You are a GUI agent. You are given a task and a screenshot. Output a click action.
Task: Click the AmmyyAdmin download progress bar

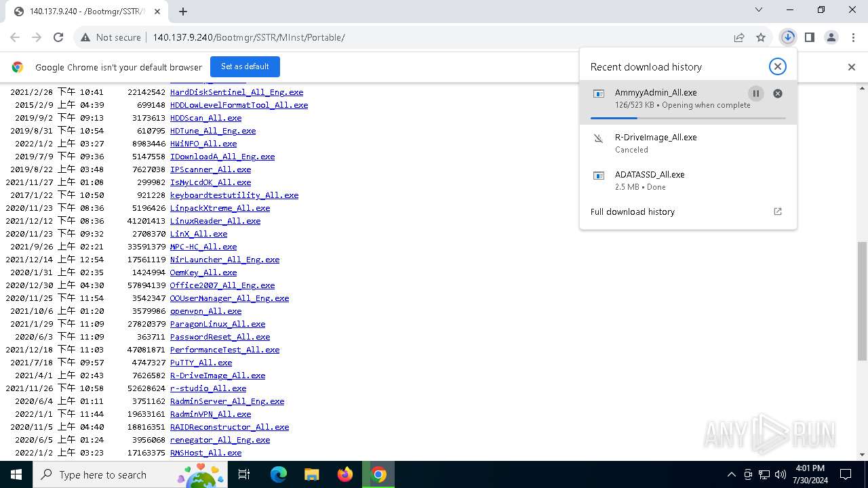click(x=688, y=118)
